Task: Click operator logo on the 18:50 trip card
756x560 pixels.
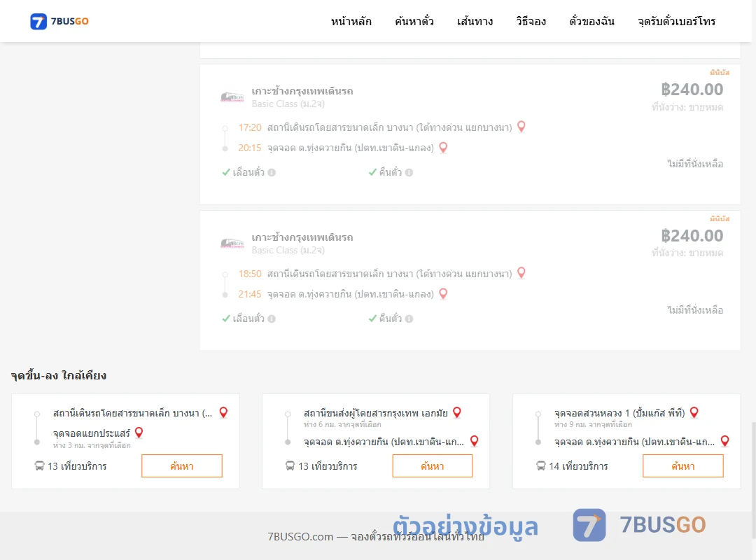Action: coord(232,243)
